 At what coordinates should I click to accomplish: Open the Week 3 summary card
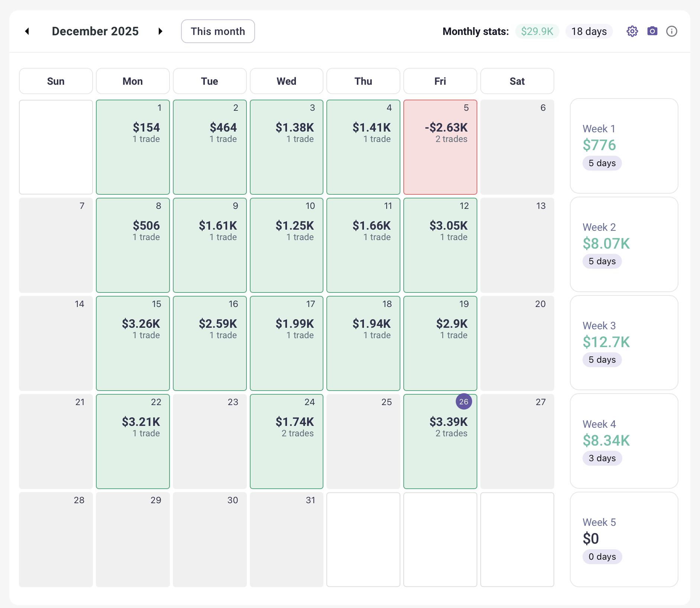point(624,343)
